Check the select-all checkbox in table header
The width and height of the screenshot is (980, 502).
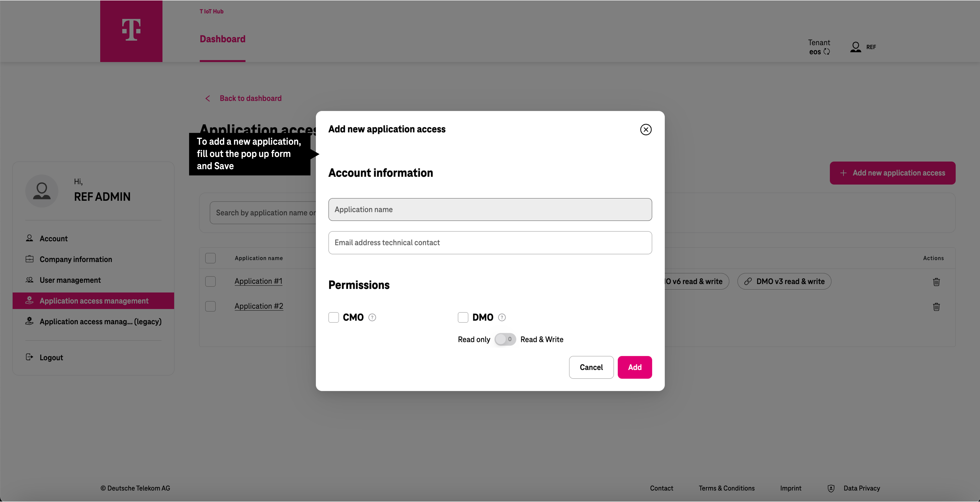(x=210, y=258)
